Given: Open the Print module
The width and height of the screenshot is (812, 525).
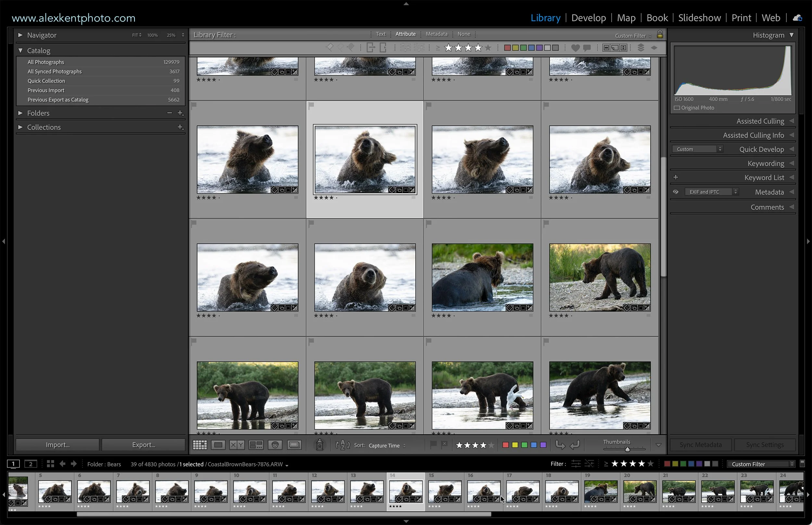Looking at the screenshot, I should click(741, 18).
